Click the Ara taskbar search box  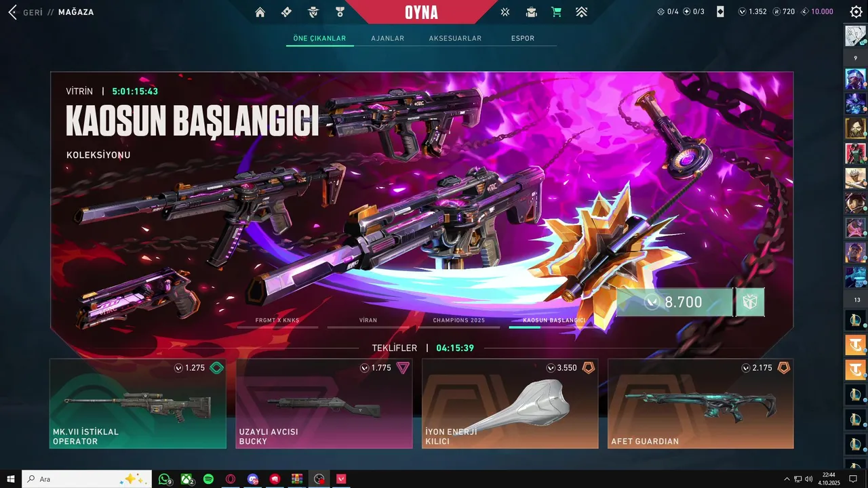coord(87,479)
